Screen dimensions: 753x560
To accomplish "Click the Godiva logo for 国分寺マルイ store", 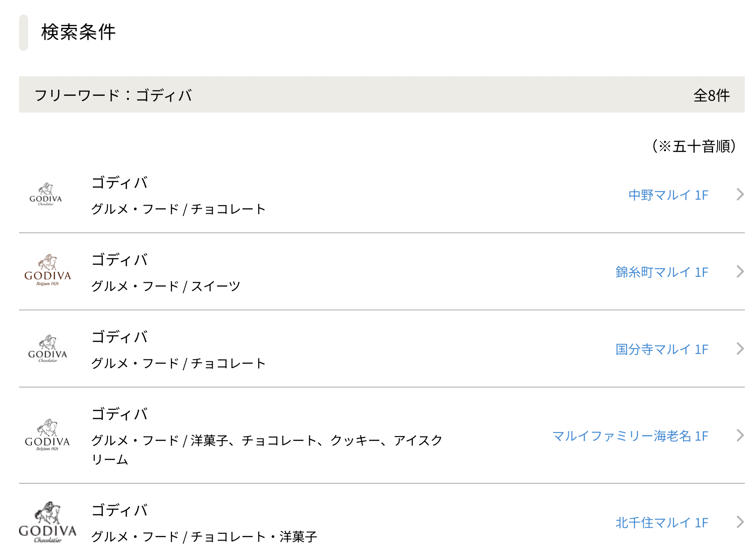I will point(48,349).
